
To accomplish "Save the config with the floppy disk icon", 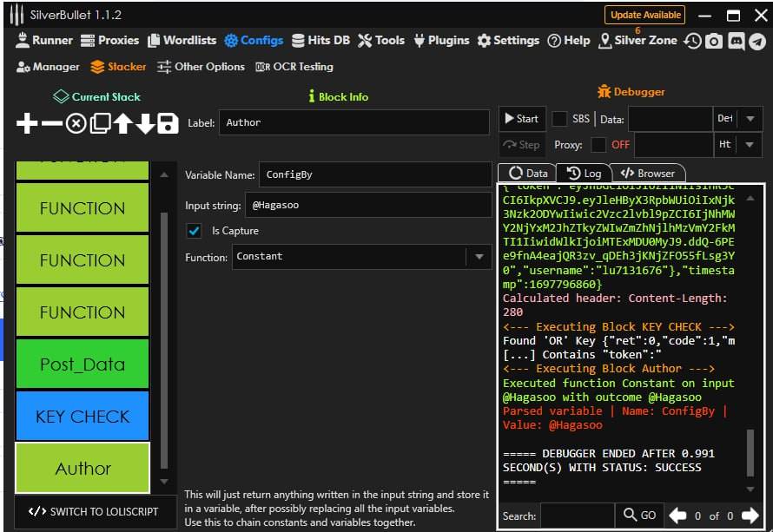I will tap(168, 123).
